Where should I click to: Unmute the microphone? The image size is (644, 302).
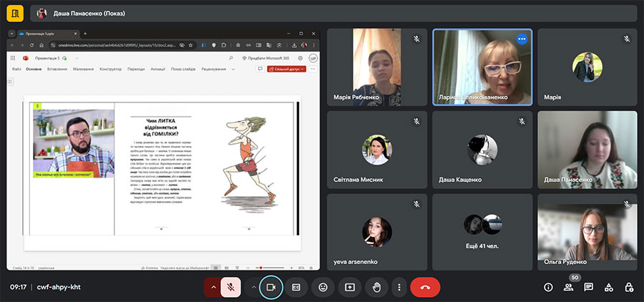point(230,287)
